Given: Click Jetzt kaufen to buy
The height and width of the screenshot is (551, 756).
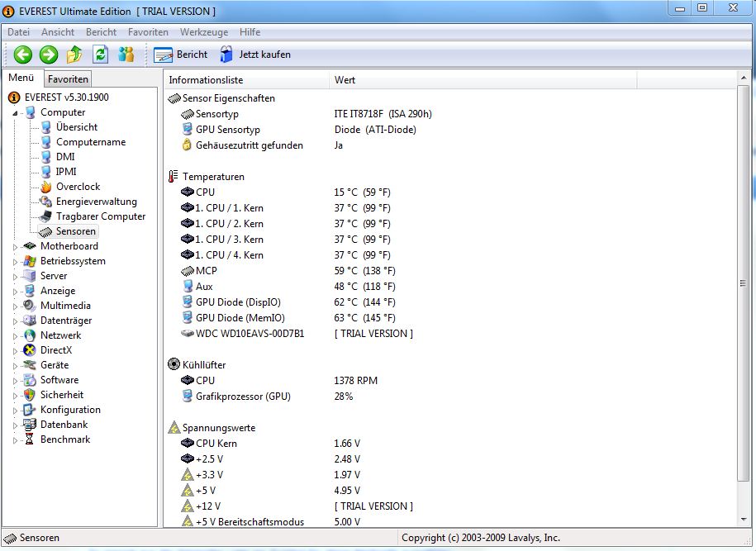Looking at the screenshot, I should [255, 55].
